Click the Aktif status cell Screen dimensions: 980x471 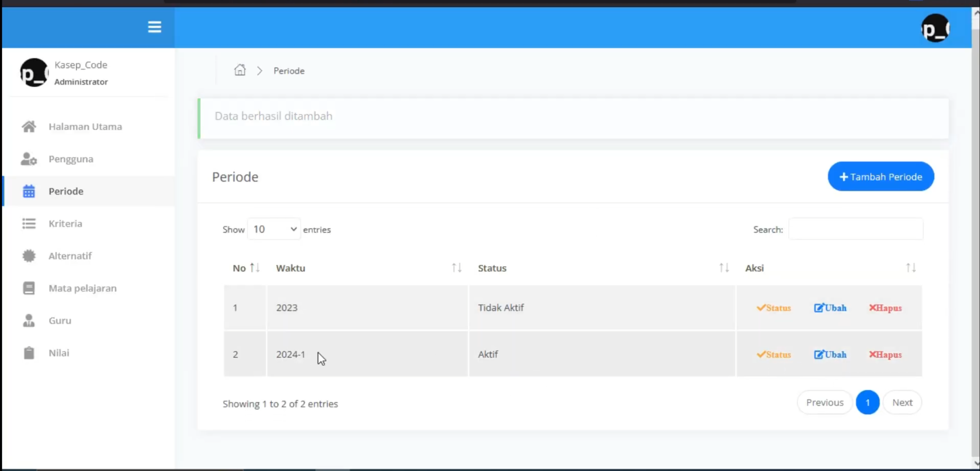602,354
